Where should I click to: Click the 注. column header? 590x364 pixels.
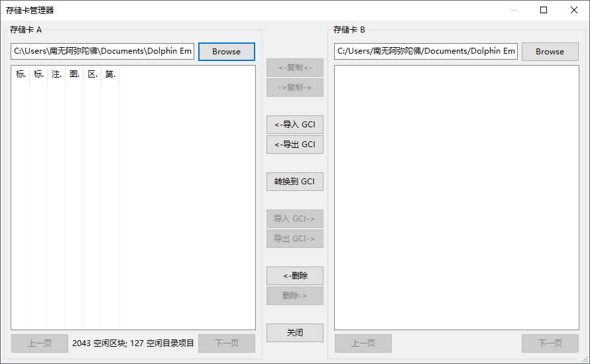[56, 74]
